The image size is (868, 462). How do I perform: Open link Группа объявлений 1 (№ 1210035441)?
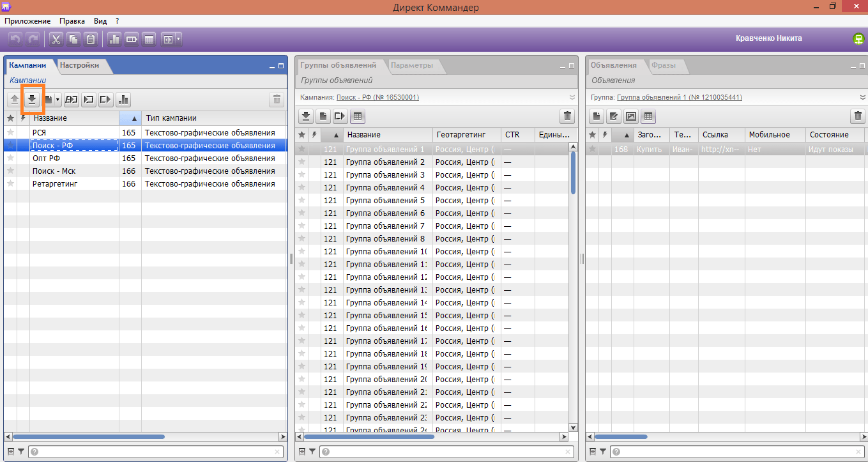680,97
